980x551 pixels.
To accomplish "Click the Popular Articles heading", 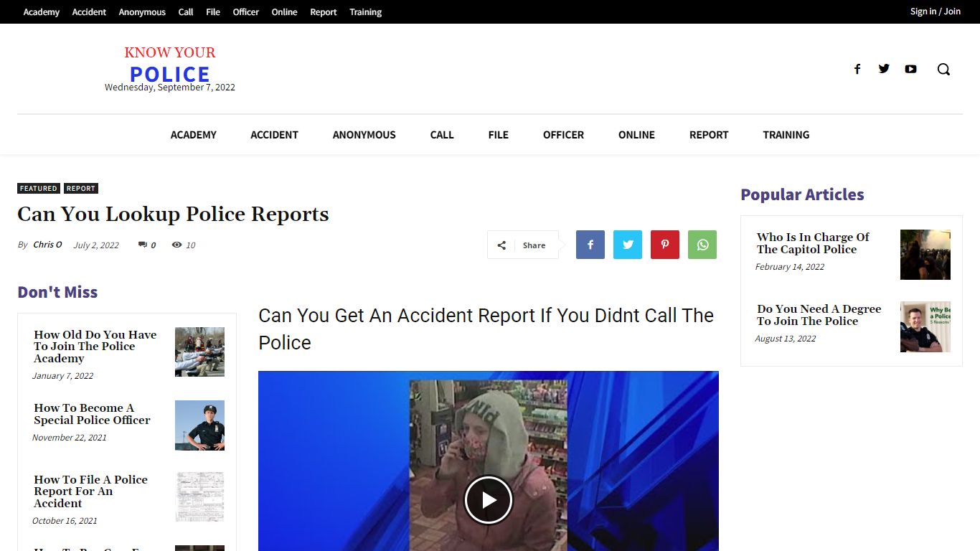I will click(802, 194).
